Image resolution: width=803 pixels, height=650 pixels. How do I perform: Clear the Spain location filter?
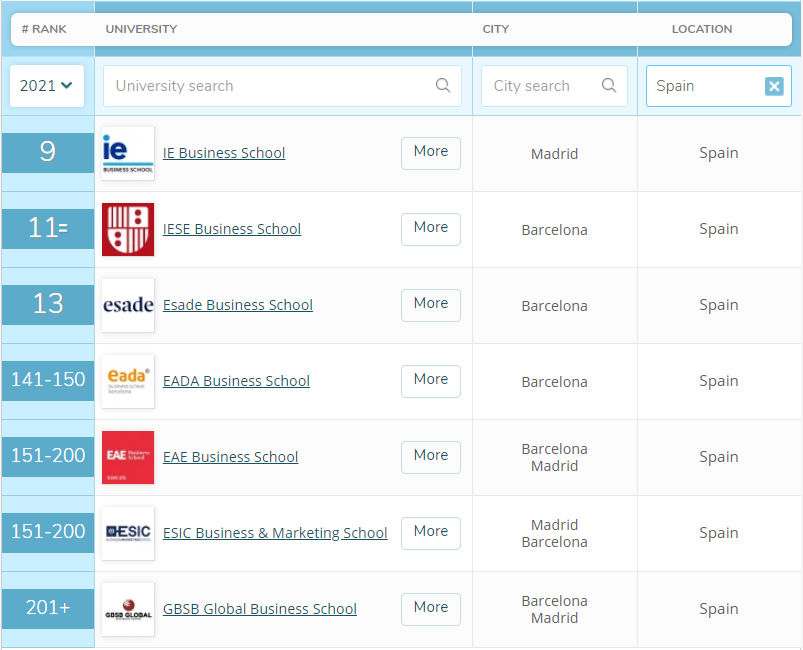point(774,86)
